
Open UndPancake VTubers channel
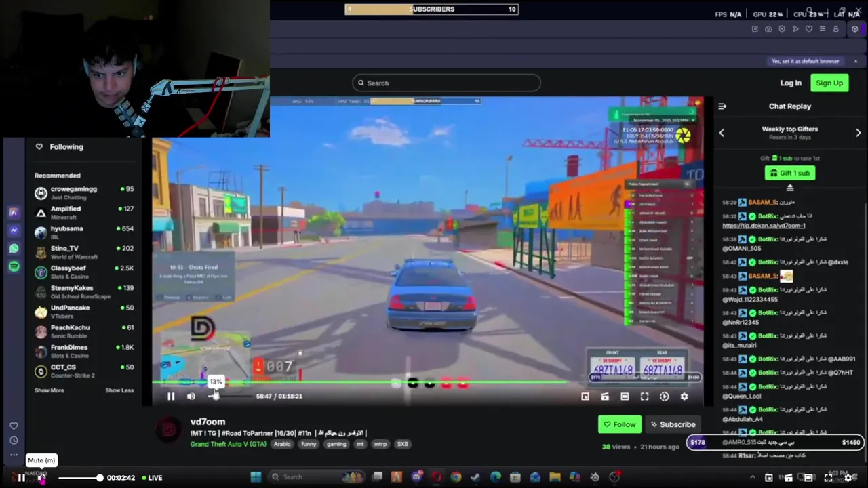click(84, 311)
